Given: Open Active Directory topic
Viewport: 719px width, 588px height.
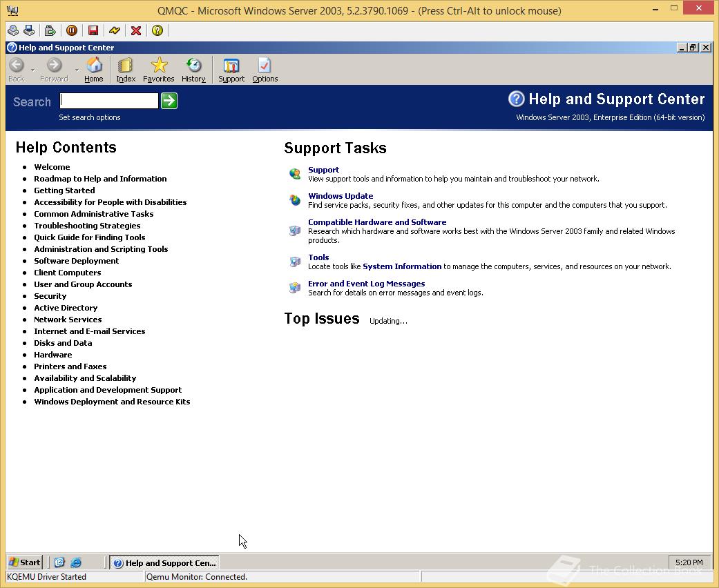Looking at the screenshot, I should pyautogui.click(x=66, y=308).
